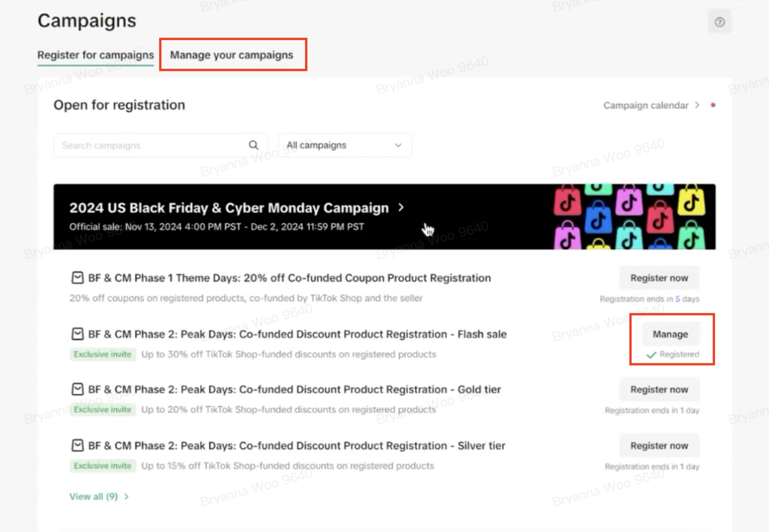Click the Gold tier campaign shopping bag icon
The width and height of the screenshot is (769, 532).
click(77, 389)
